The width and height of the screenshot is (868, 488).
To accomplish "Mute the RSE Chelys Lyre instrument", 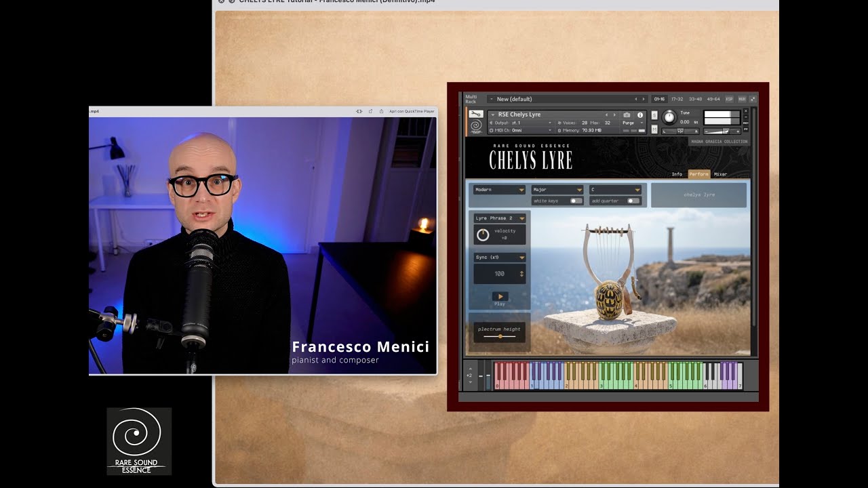I will (654, 129).
